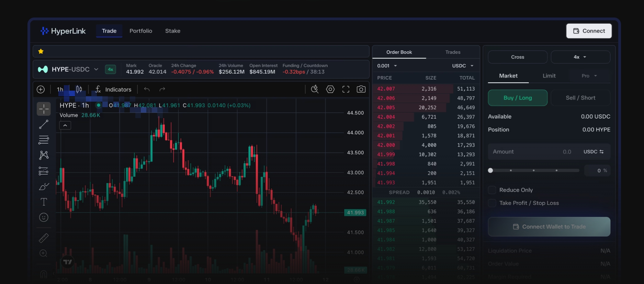Click the Connect wallet button
644x284 pixels.
(589, 31)
